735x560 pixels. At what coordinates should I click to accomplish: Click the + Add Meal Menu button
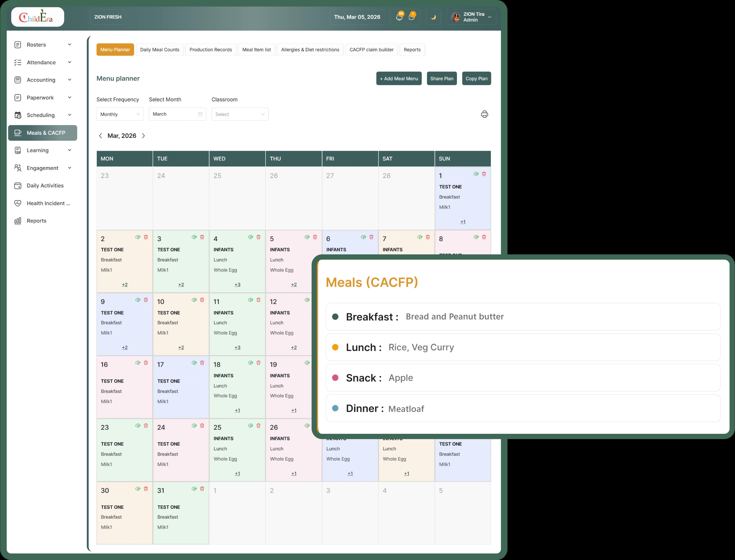coord(399,78)
